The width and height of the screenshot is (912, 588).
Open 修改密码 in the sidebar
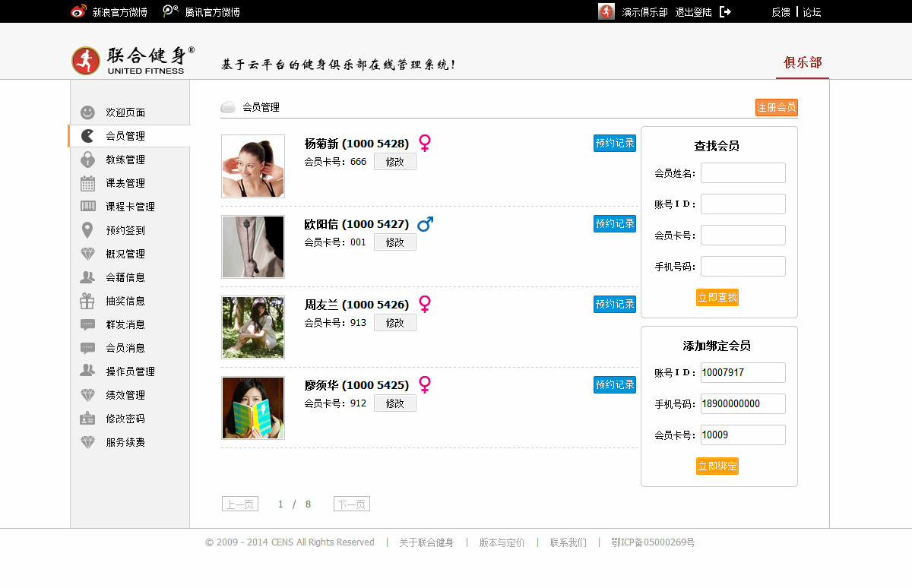(125, 419)
